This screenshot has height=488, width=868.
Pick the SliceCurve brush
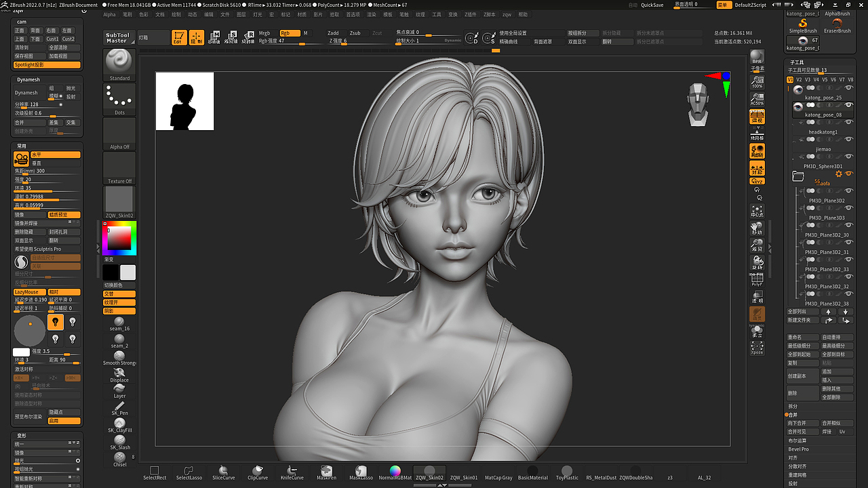point(223,472)
